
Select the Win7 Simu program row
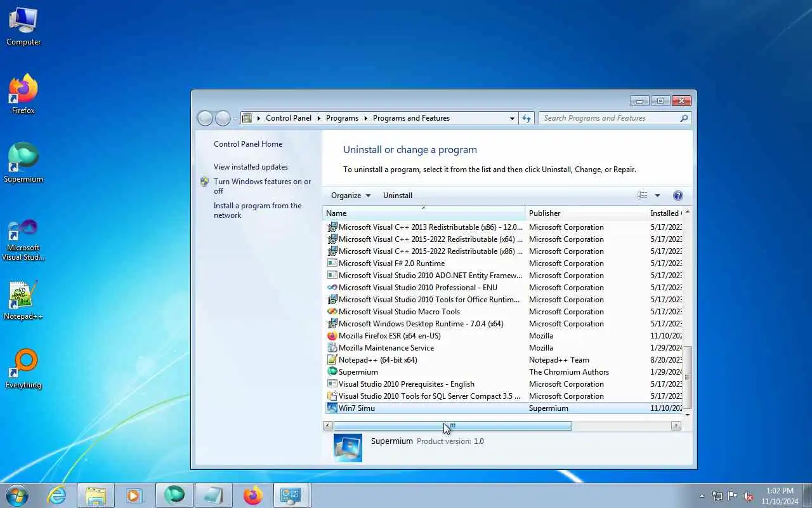tap(503, 408)
